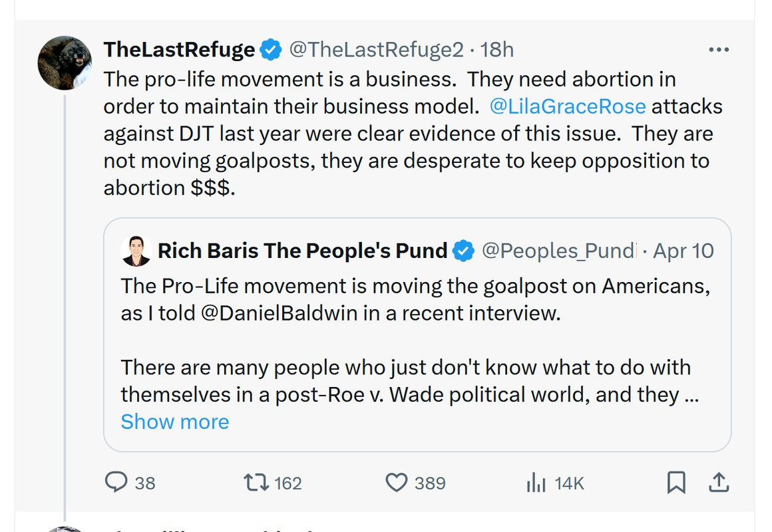Image resolution: width=772 pixels, height=532 pixels.
Task: Share the post via upload arrow icon
Action: 719,482
